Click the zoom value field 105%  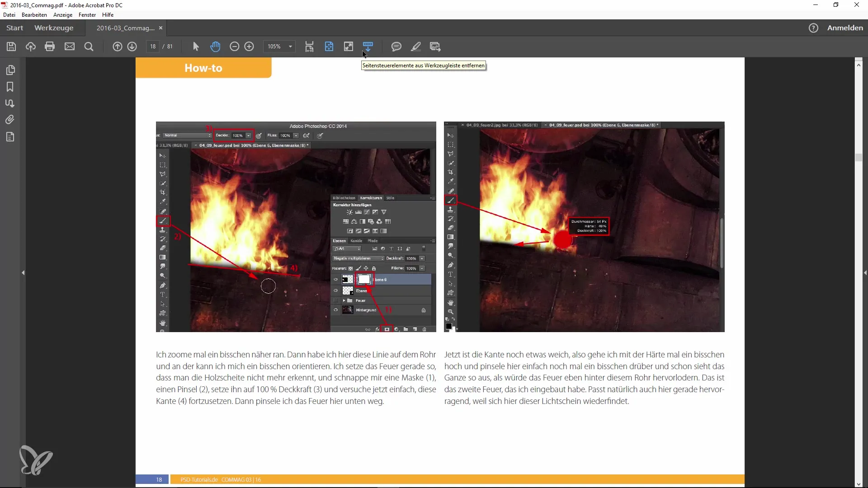(x=274, y=47)
